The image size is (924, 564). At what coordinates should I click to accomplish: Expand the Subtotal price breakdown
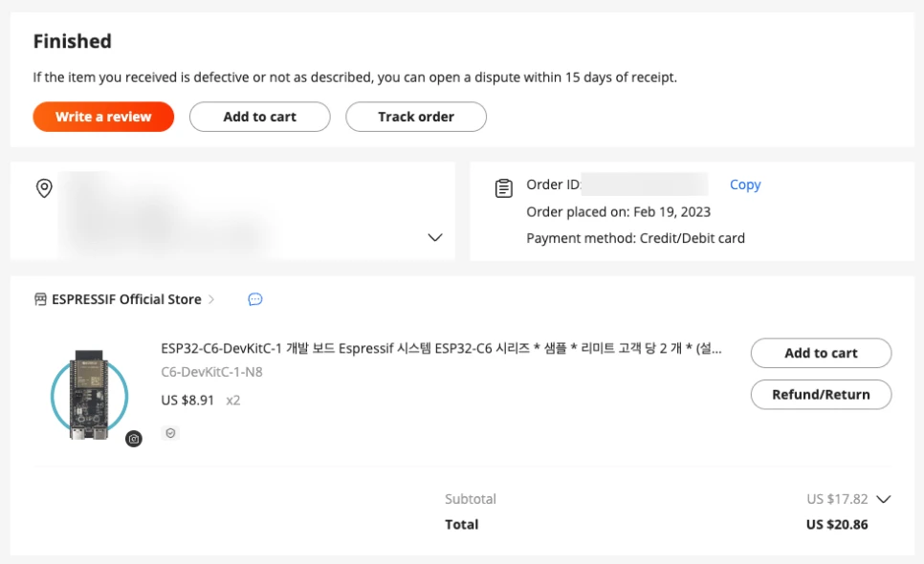(884, 498)
